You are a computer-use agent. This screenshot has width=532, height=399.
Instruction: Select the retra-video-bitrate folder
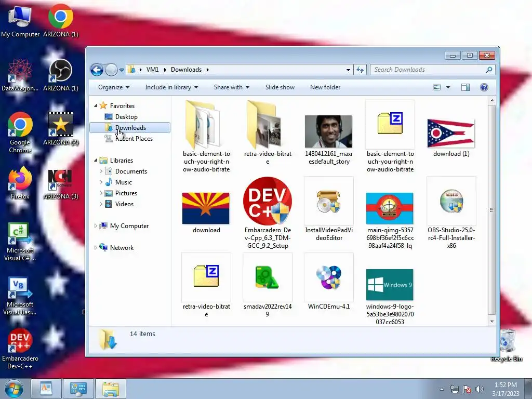(x=268, y=132)
